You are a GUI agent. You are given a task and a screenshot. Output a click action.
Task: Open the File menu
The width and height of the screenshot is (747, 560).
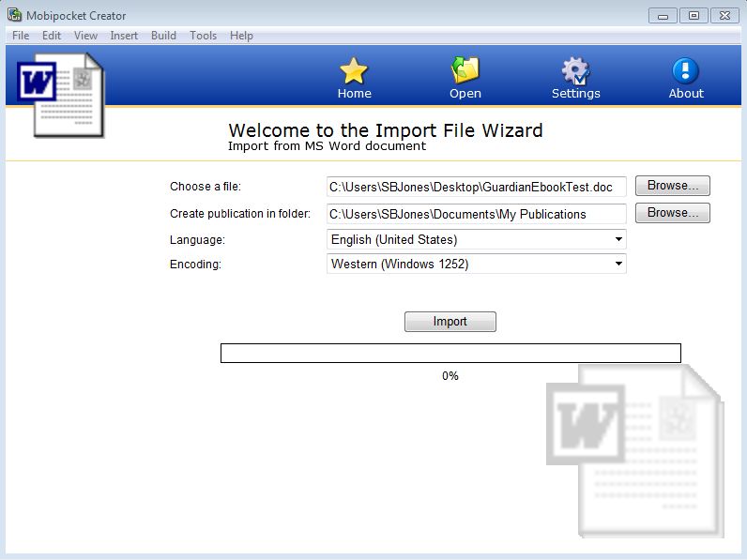coord(21,36)
